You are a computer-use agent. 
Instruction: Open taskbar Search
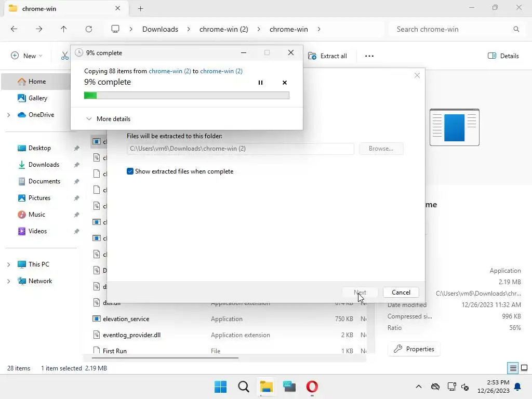pyautogui.click(x=244, y=387)
